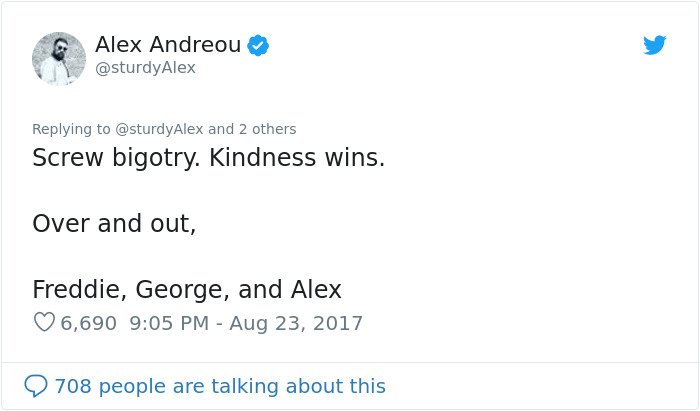Click @sturdyAlex in the Replying to line
The width and height of the screenshot is (700, 411).
(x=159, y=129)
